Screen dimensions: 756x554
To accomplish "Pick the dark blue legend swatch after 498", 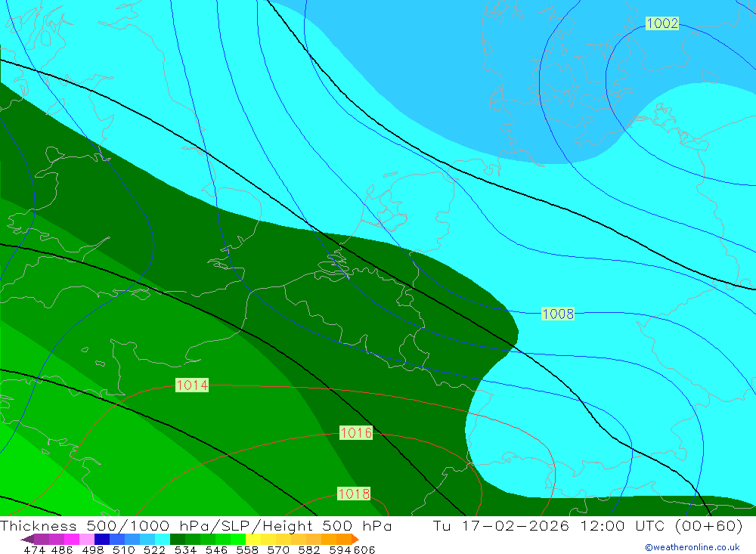I will coord(102,539).
